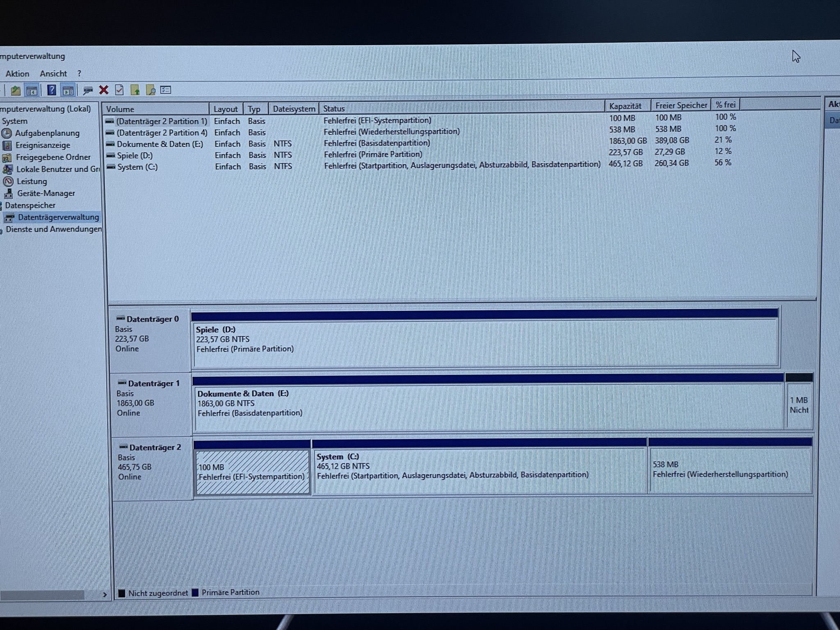Viewport: 840px width, 630px height.
Task: Open the Ansicht menu
Action: coord(53,74)
